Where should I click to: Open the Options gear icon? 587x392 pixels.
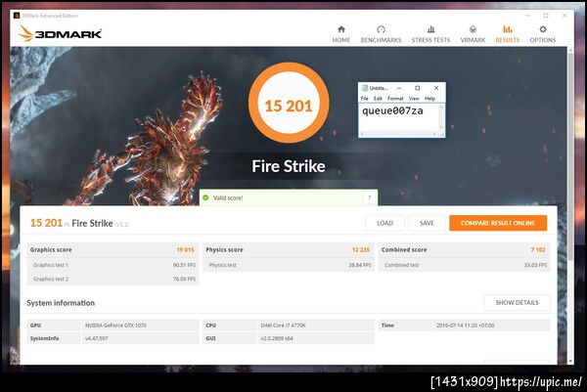542,29
